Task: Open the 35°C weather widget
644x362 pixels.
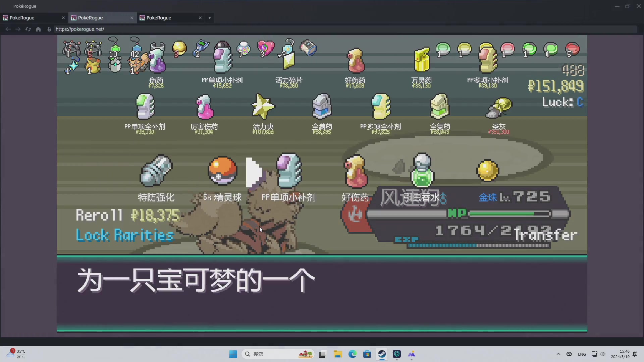Action: [x=16, y=354]
